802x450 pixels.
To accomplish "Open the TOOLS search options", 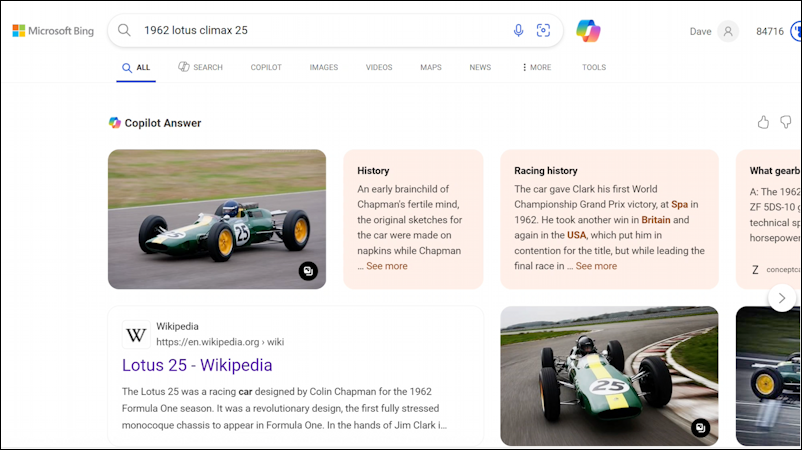I will [x=594, y=68].
